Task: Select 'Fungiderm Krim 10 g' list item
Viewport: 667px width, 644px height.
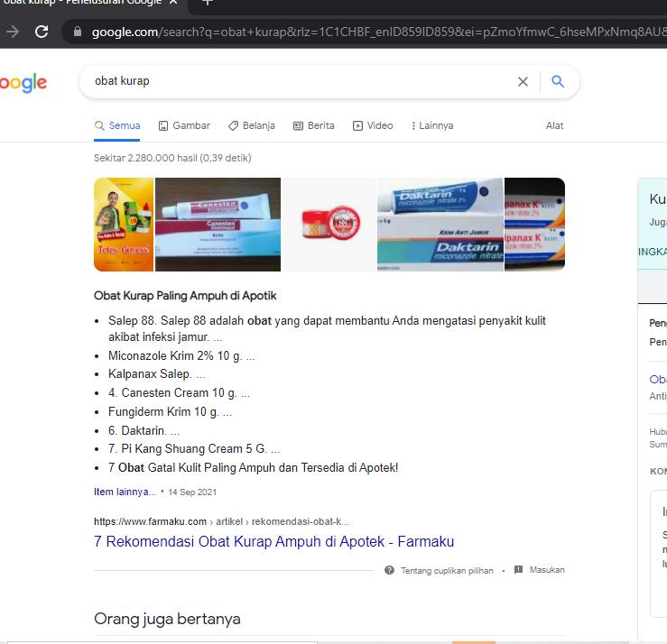Action: pos(163,412)
